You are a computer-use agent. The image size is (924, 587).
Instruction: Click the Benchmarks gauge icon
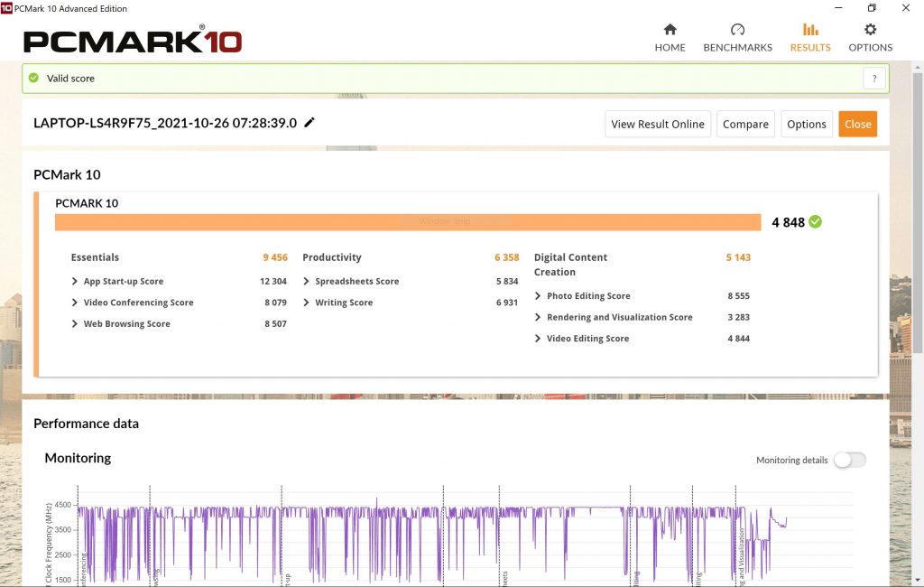(x=738, y=30)
